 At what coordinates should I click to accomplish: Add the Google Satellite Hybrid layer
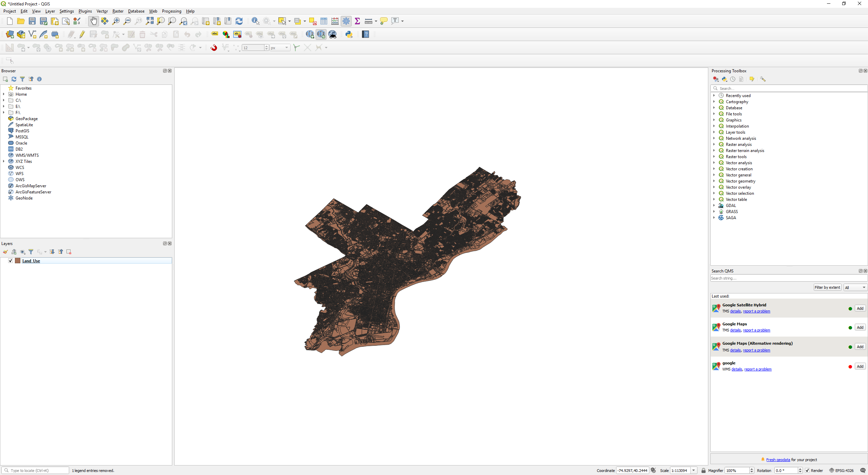(860, 308)
